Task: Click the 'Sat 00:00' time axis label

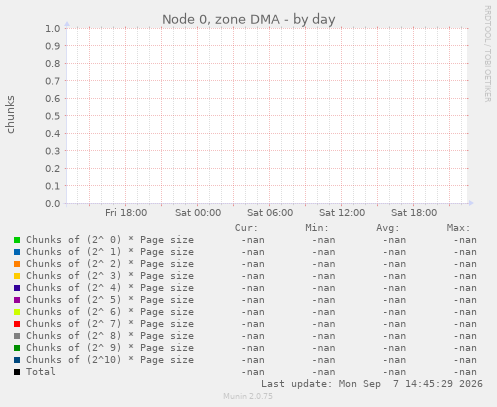Action: click(x=198, y=213)
